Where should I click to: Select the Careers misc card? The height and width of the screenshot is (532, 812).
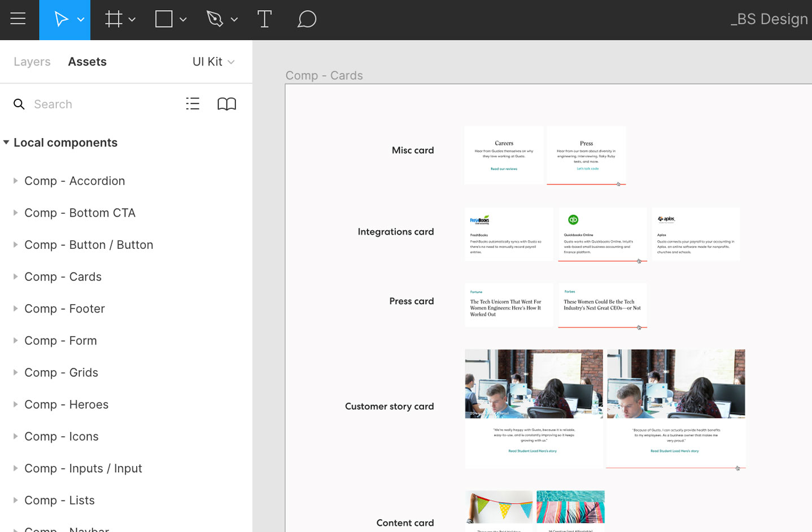click(504, 155)
